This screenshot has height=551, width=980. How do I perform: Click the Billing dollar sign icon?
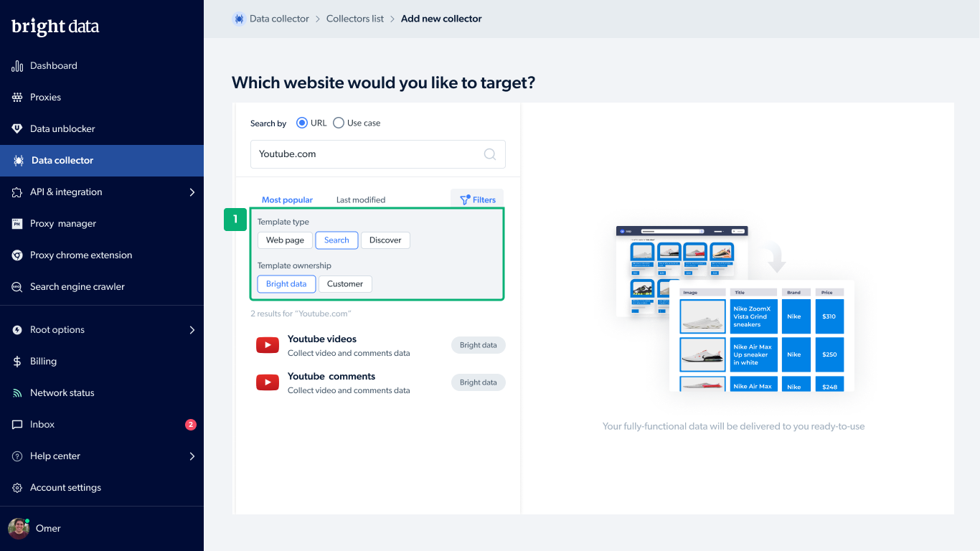[17, 362]
